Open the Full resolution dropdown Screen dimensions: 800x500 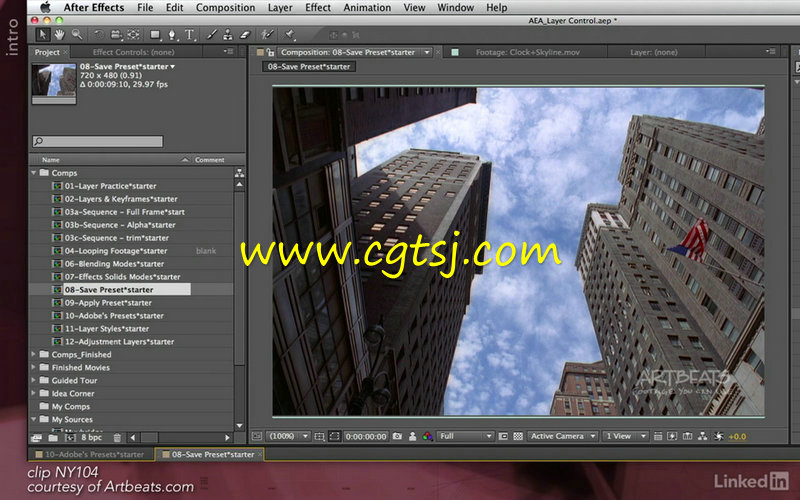pyautogui.click(x=465, y=436)
